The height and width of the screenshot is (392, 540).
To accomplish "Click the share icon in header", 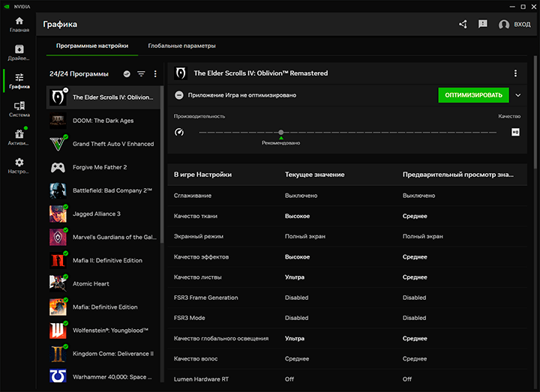I will [x=463, y=24].
